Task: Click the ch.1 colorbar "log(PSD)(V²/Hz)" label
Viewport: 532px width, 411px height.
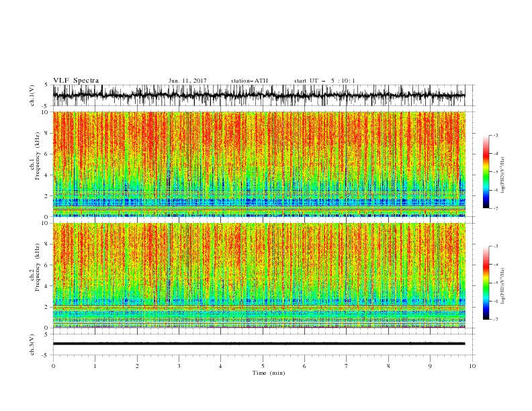Action: point(502,175)
